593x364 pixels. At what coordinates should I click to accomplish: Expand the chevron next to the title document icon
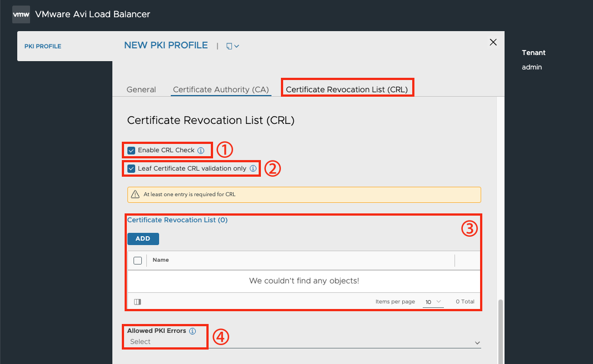[237, 46]
